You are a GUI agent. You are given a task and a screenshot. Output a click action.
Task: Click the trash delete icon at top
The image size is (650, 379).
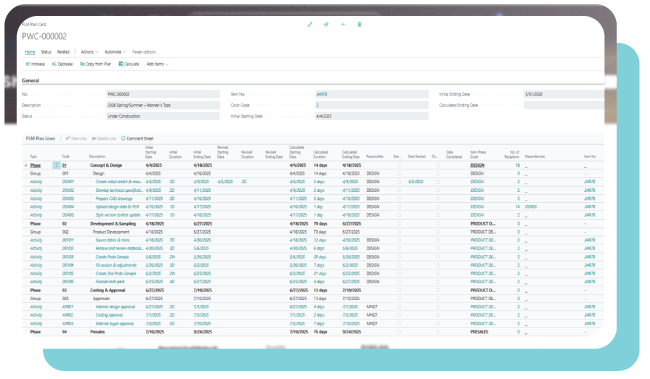359,24
